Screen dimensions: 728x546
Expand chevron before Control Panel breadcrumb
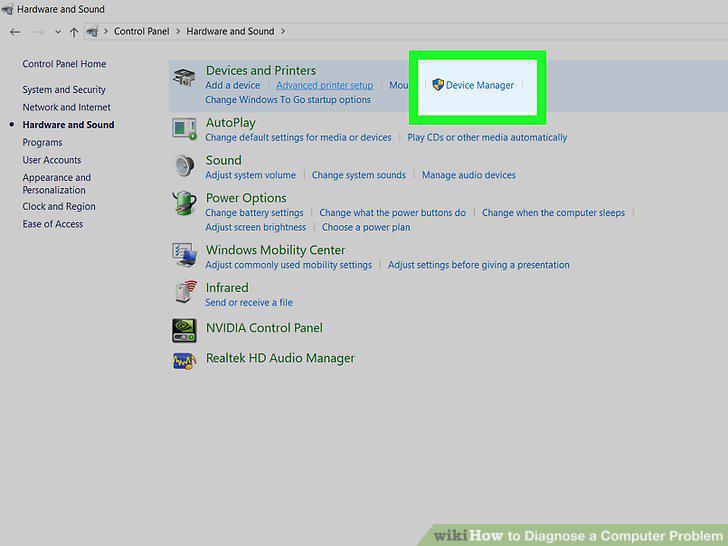coord(106,32)
